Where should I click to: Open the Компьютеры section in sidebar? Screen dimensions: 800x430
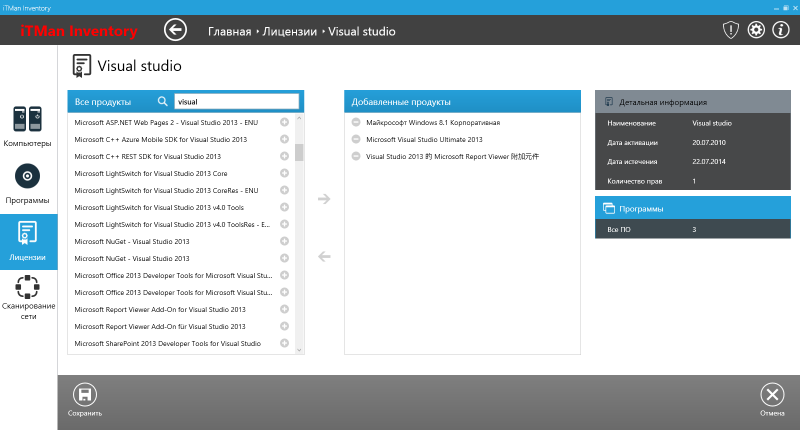click(28, 127)
